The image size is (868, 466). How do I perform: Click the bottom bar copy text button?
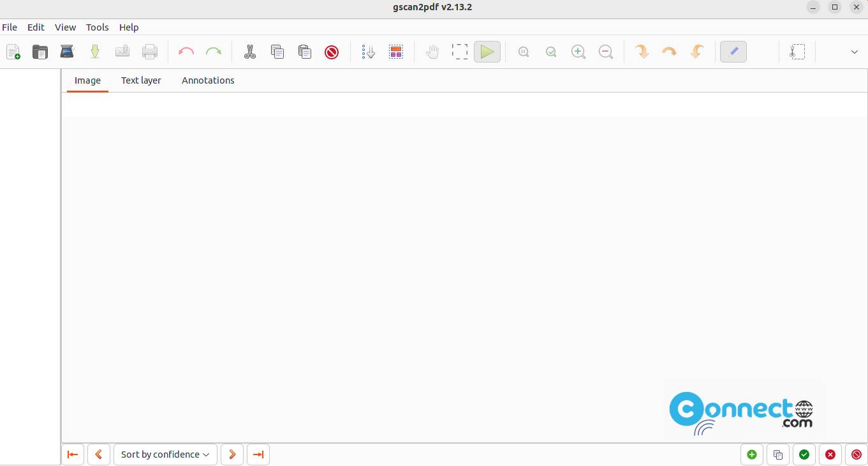point(778,455)
